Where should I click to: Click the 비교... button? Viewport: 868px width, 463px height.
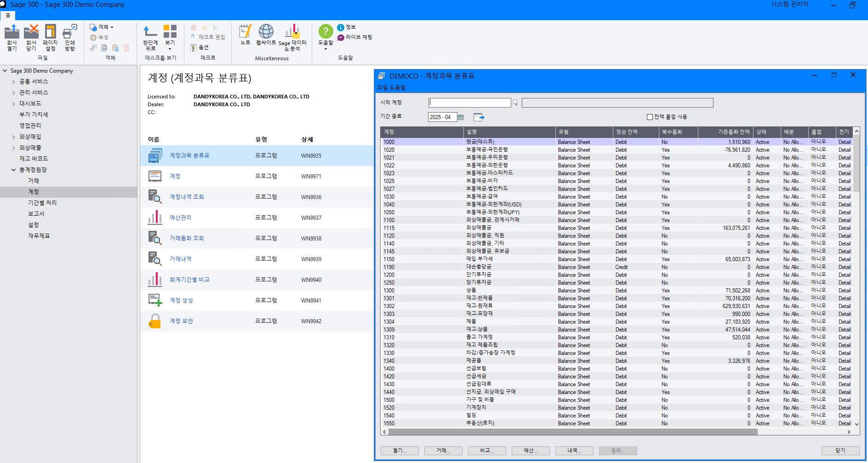point(487,451)
